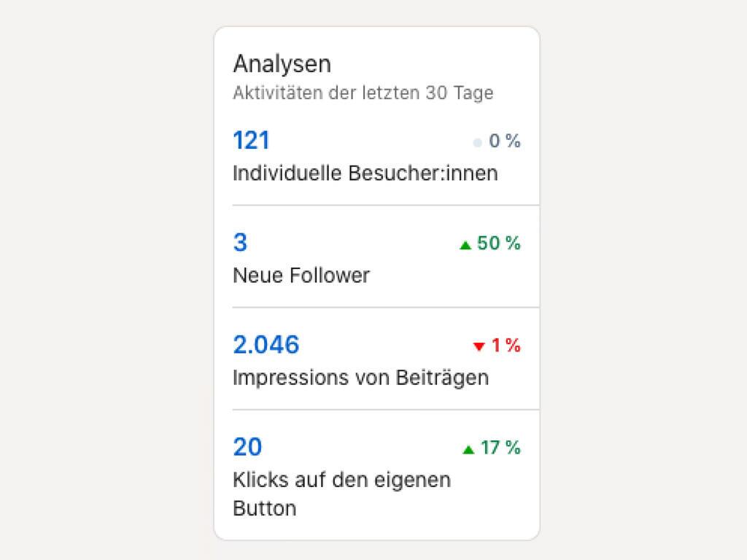Click the green up arrow beside 17 %

pos(468,448)
